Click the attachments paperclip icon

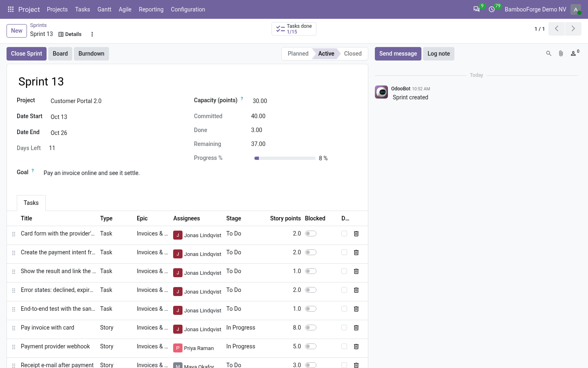click(x=561, y=54)
